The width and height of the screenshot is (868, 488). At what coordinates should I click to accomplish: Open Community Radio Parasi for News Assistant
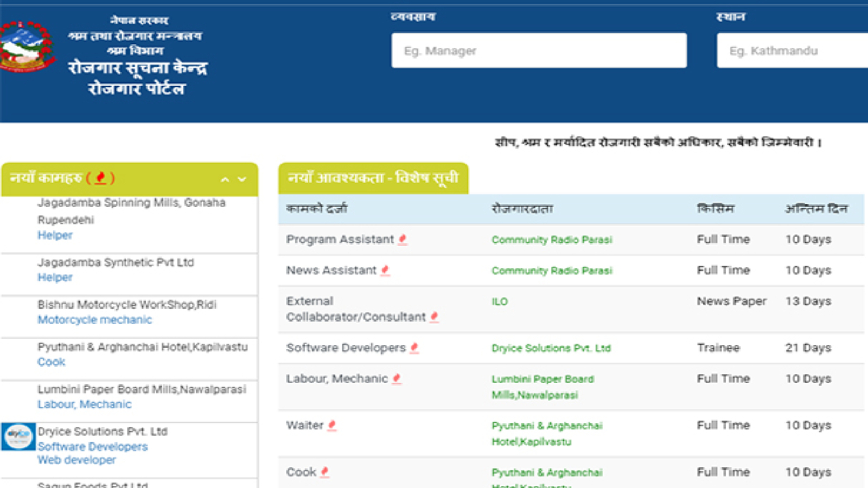552,271
